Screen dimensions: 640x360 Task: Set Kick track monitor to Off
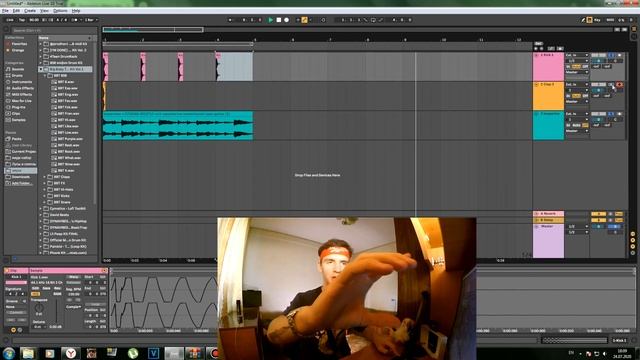click(x=585, y=67)
